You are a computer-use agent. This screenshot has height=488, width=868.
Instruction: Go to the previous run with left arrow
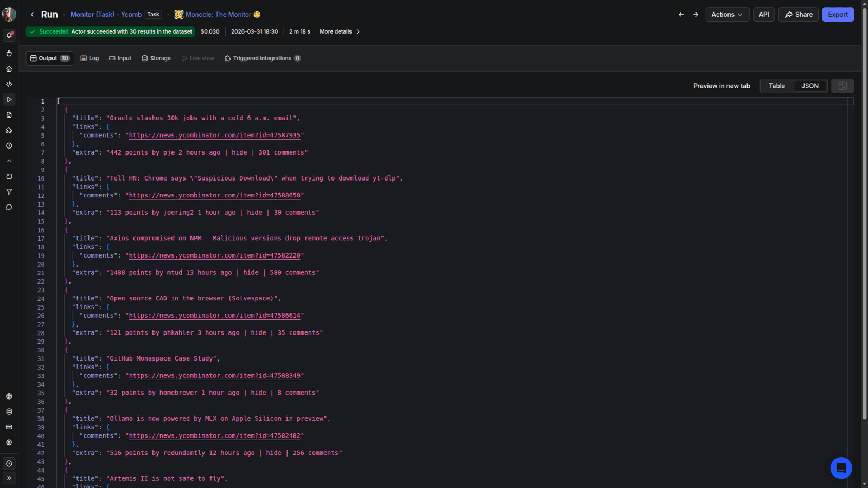point(681,15)
